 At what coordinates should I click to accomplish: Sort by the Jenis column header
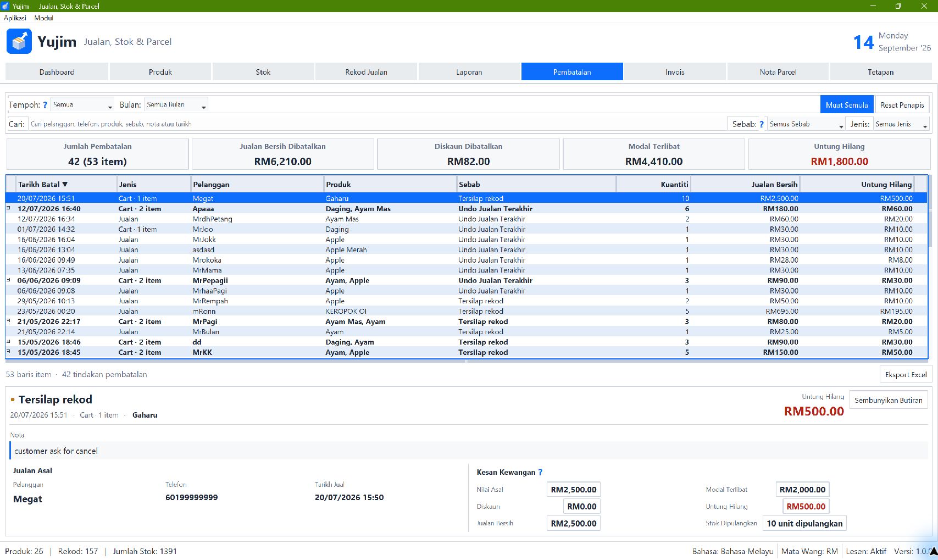coord(154,184)
